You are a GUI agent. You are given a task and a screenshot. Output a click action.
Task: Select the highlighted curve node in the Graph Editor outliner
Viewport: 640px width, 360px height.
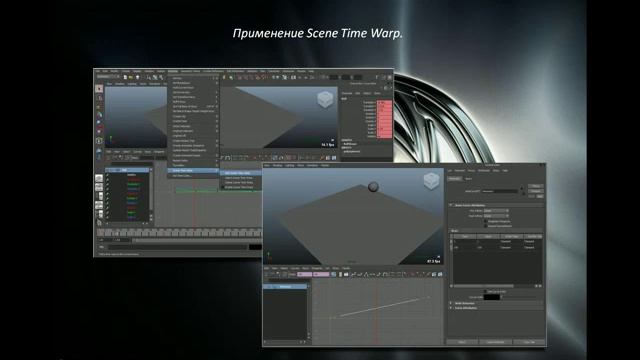pyautogui.click(x=284, y=287)
